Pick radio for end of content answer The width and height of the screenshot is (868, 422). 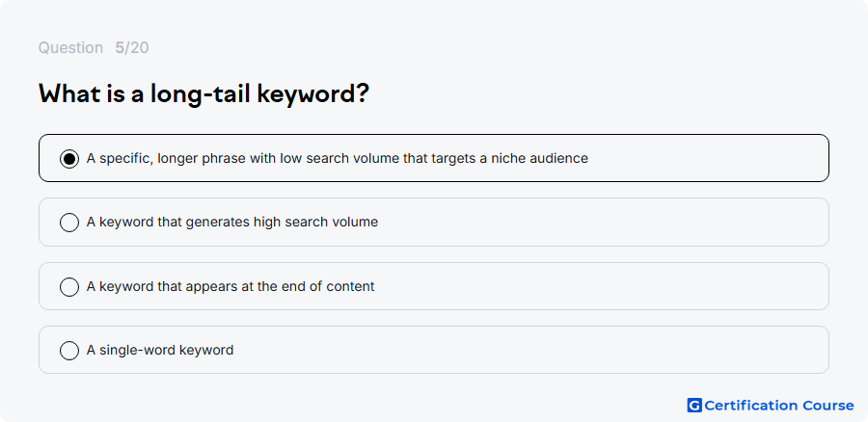pos(69,286)
